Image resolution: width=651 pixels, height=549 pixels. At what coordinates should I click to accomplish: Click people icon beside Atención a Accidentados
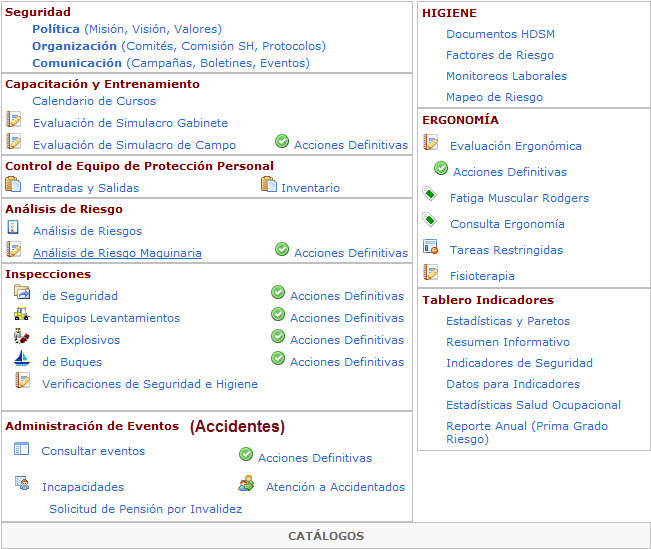246,483
